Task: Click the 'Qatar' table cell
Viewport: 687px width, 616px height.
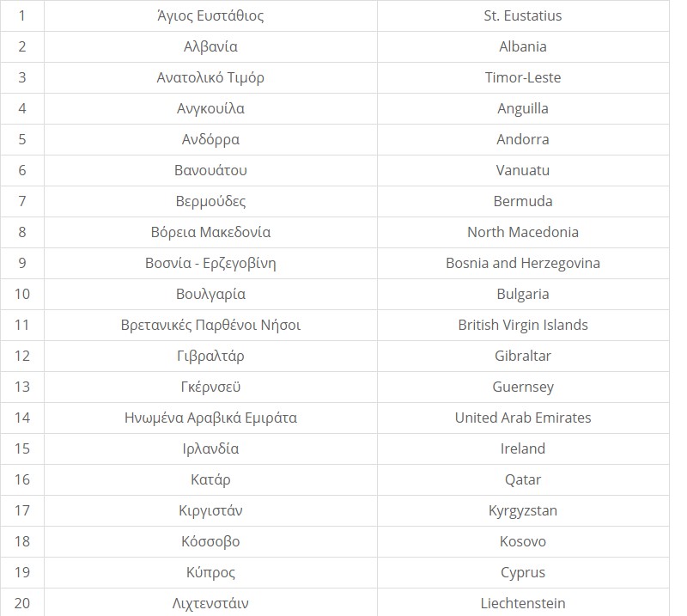Action: 522,479
